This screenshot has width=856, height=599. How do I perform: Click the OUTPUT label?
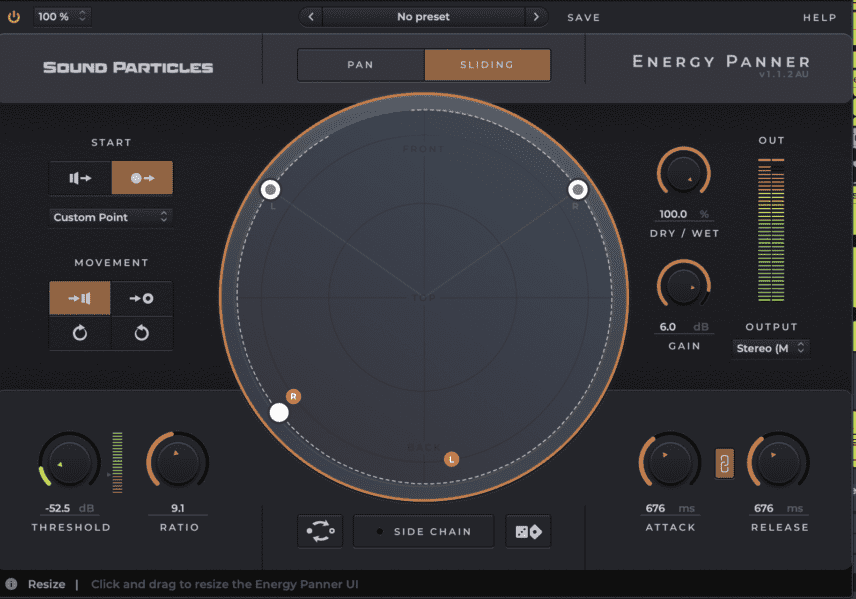coord(771,327)
